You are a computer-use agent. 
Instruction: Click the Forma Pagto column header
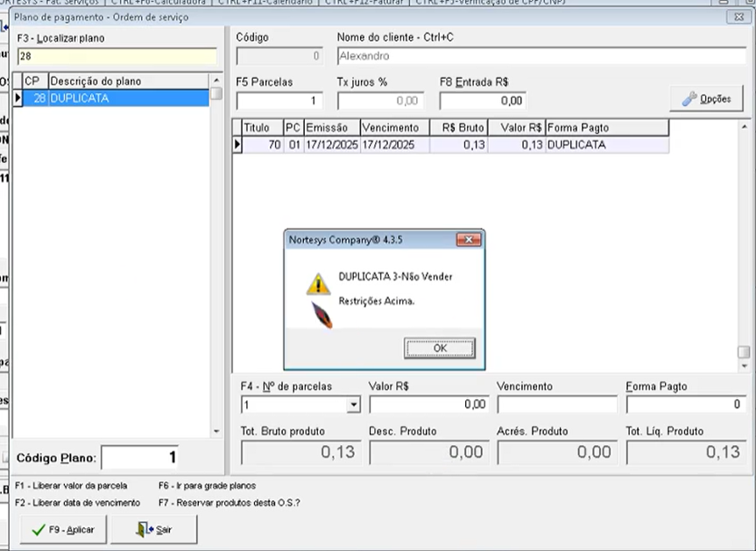click(x=604, y=128)
